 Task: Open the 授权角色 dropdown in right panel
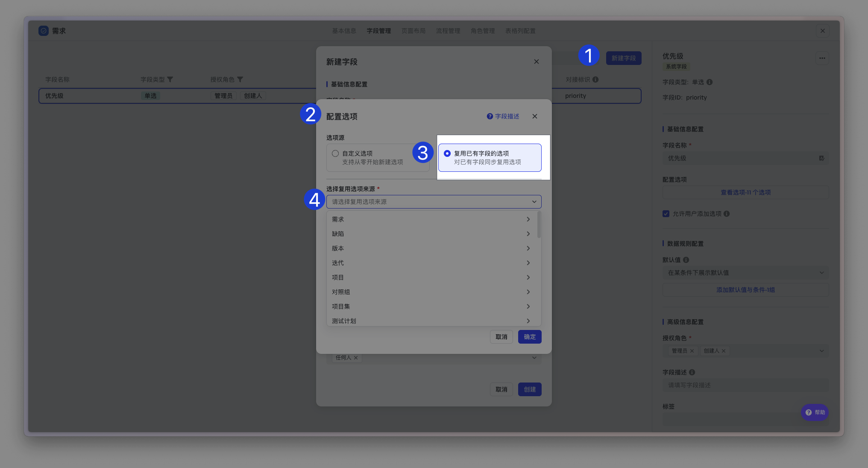point(746,351)
